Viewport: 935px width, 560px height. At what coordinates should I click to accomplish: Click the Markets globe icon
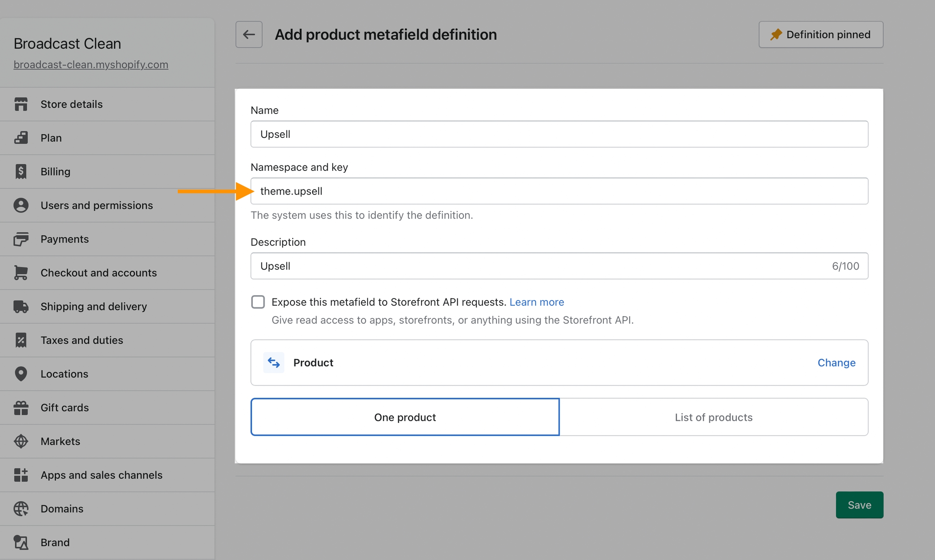21,441
